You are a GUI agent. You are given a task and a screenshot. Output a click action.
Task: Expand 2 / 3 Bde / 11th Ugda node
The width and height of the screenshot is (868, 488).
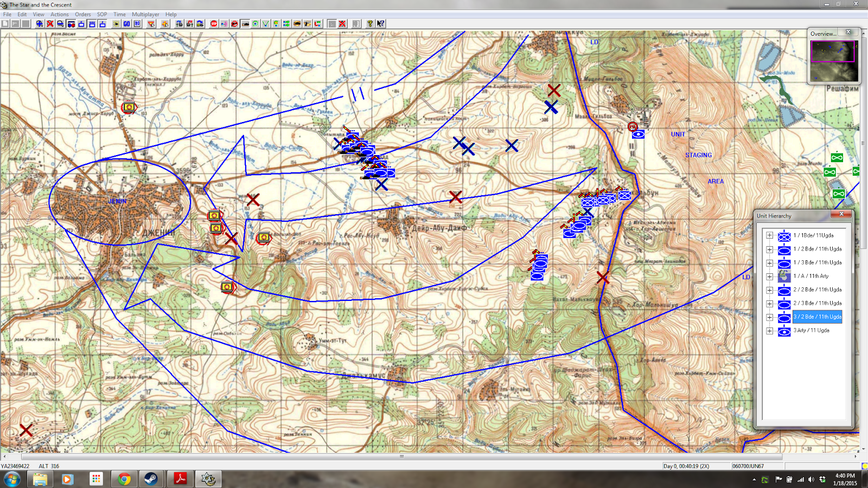769,304
